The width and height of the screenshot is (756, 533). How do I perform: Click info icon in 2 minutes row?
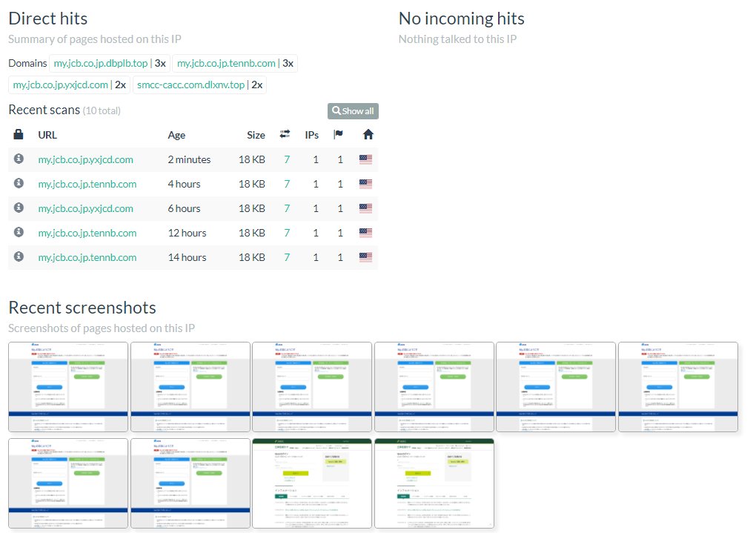pos(19,159)
